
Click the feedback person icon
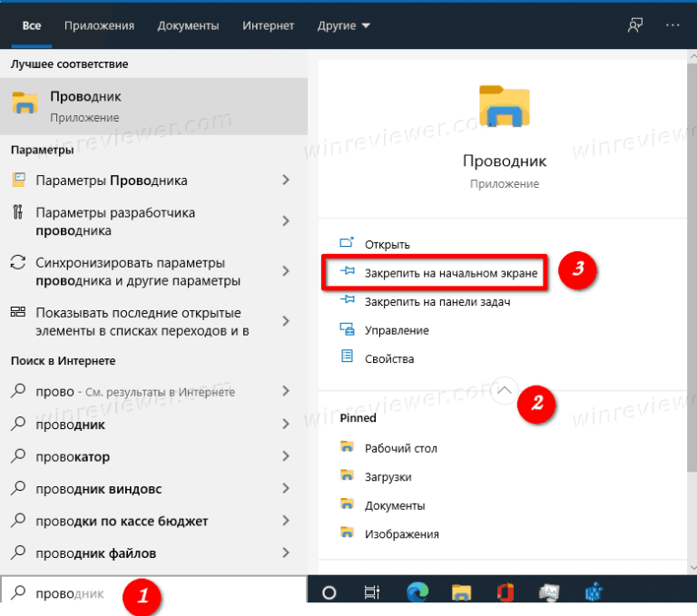coord(635,25)
